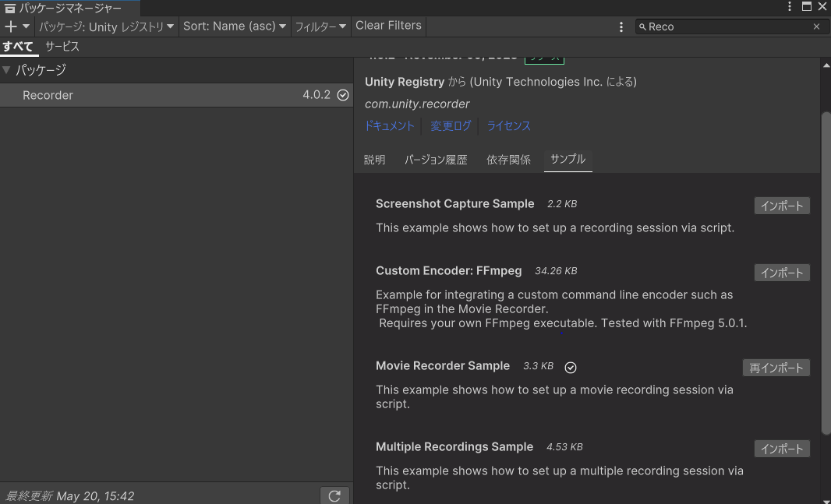
Task: Click the plus add package icon
Action: click(11, 26)
